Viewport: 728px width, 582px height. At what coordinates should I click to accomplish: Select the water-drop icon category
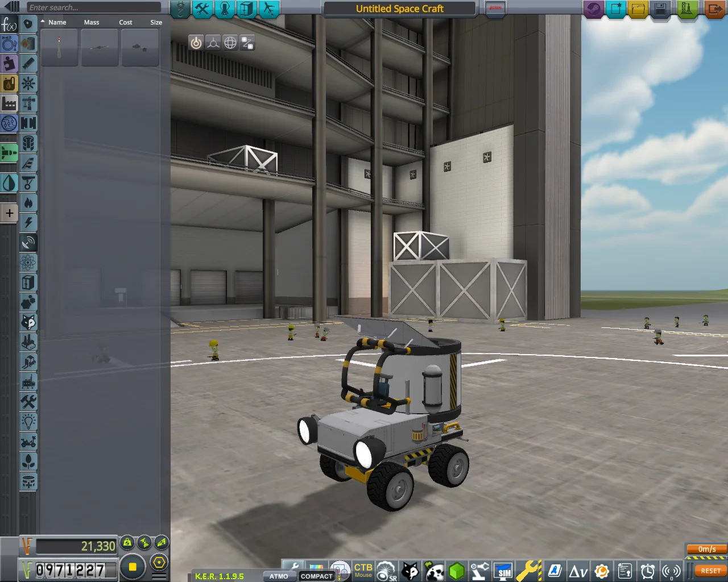pyautogui.click(x=9, y=182)
